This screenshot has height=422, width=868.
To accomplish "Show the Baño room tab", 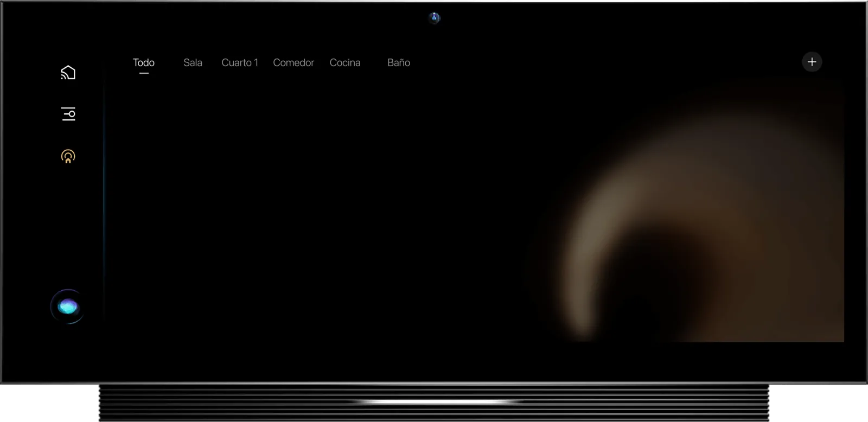I will [399, 62].
